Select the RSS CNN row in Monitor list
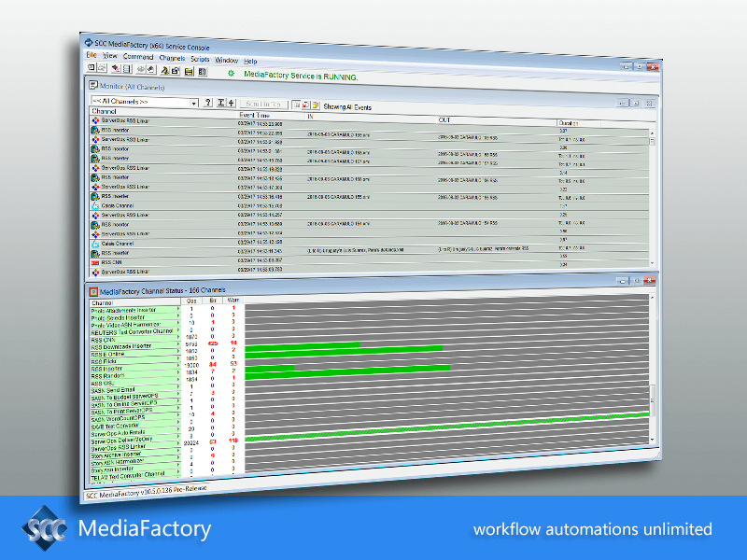747x560 pixels. [369, 261]
